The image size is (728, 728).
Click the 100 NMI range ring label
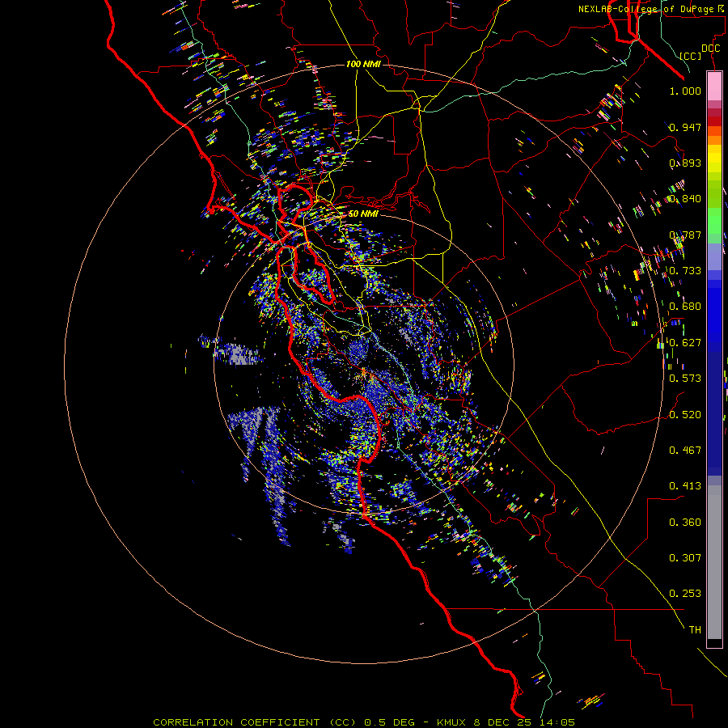pos(363,64)
